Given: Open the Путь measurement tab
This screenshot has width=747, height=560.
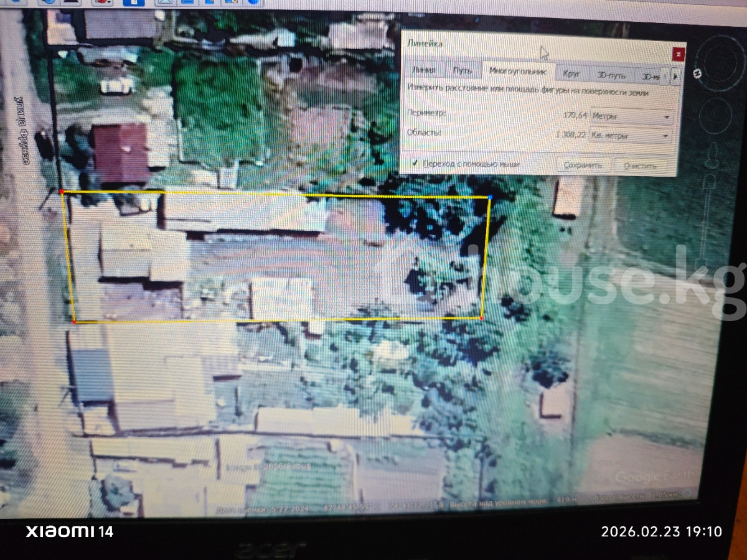Looking at the screenshot, I should (462, 70).
